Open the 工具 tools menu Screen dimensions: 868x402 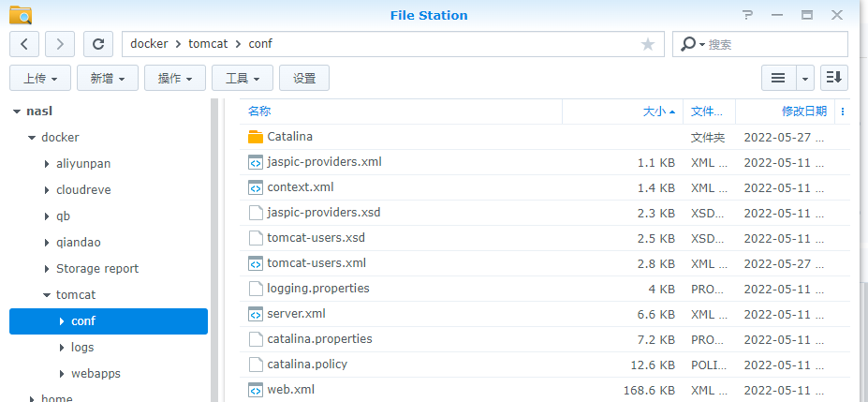point(243,79)
